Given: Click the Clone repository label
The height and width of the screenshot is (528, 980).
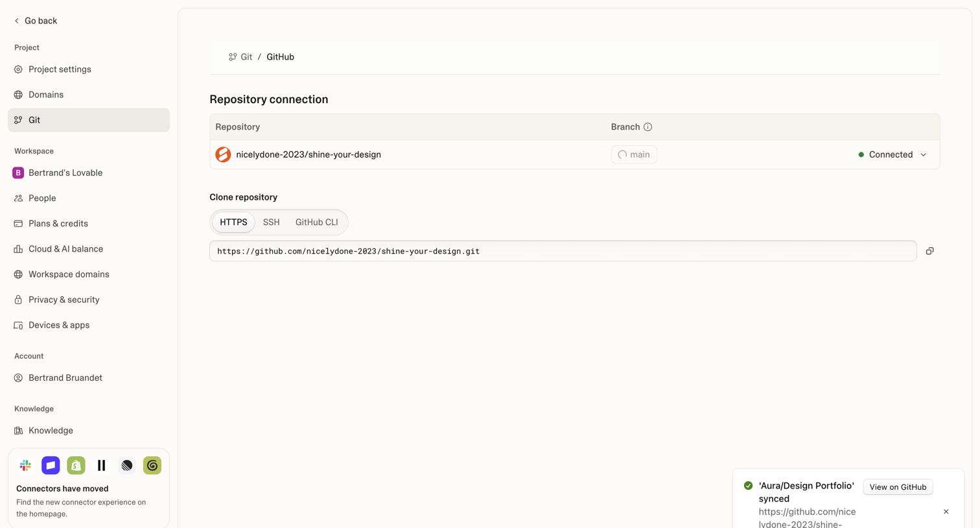Looking at the screenshot, I should coord(243,197).
